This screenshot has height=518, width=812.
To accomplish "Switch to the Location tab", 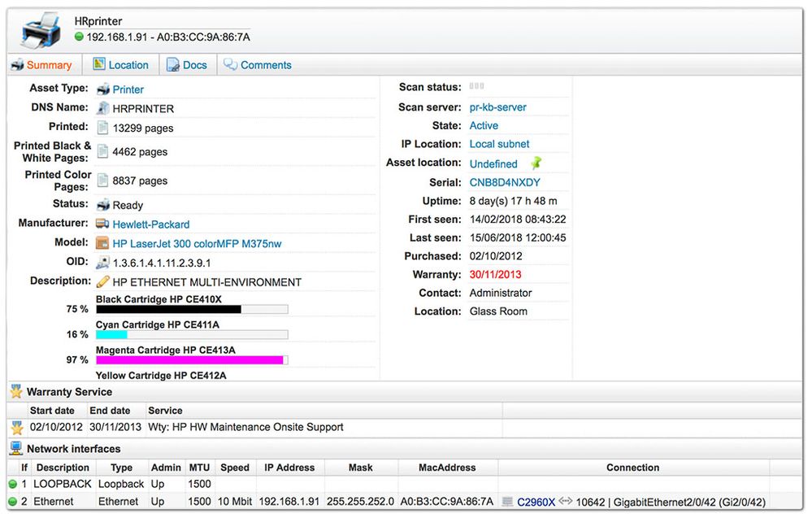I will pyautogui.click(x=120, y=65).
